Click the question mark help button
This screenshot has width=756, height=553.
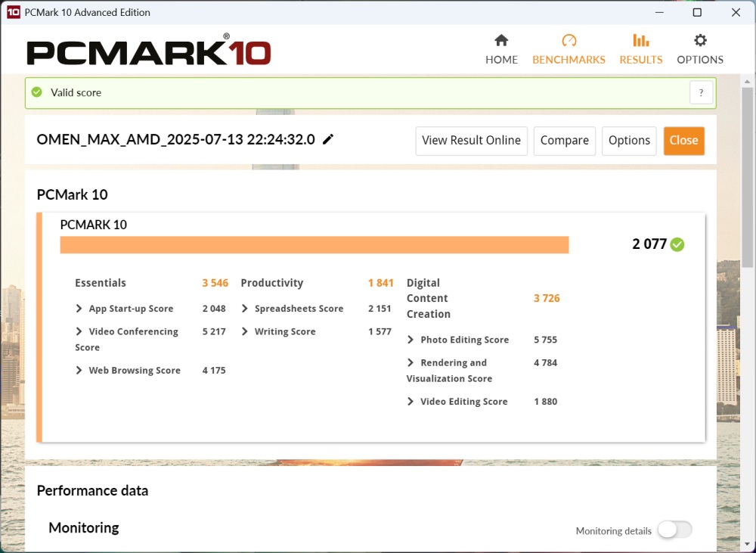(x=701, y=93)
